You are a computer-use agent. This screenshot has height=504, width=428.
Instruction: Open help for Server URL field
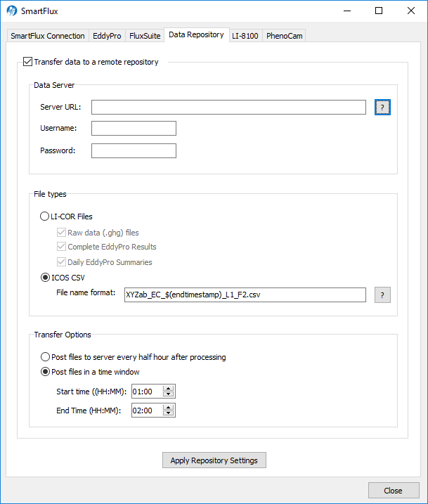pyautogui.click(x=382, y=108)
